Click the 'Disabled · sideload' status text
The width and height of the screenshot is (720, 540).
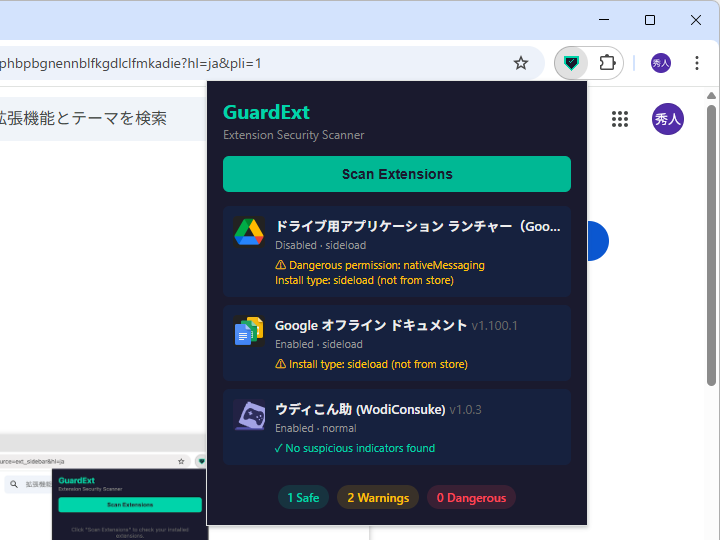click(321, 245)
